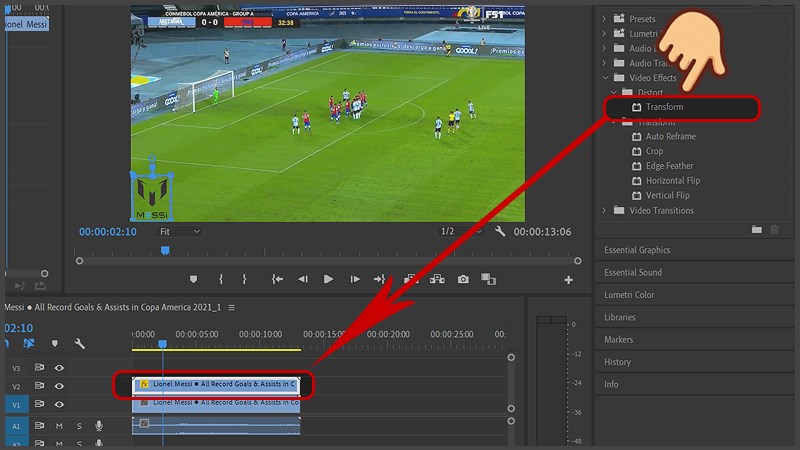Click the Messi logo graphic in Program monitor

pyautogui.click(x=152, y=196)
